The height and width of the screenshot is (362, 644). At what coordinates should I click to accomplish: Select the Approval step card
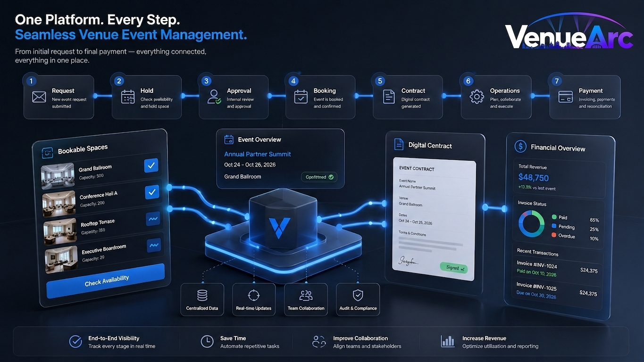234,97
